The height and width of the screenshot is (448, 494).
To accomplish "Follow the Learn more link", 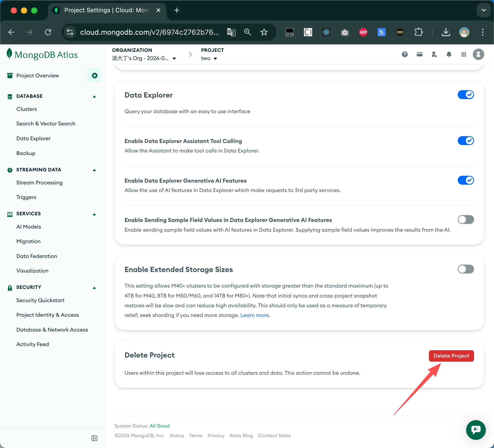I will (x=254, y=315).
